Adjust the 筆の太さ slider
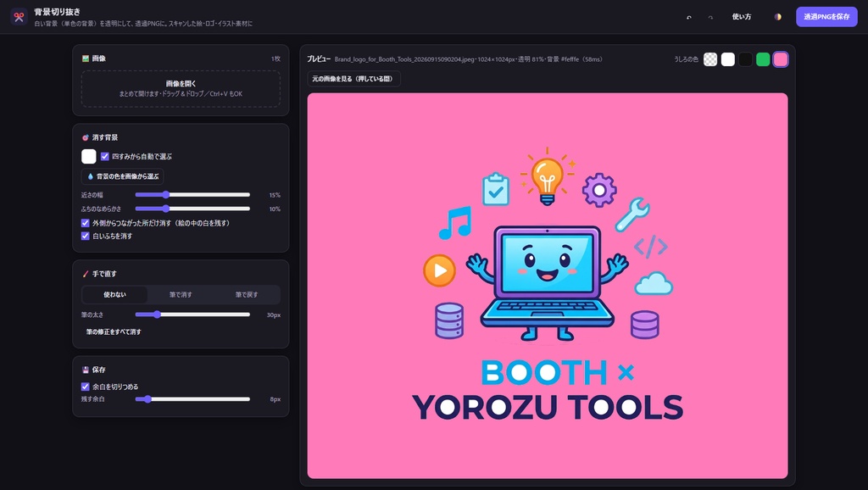 (192, 315)
